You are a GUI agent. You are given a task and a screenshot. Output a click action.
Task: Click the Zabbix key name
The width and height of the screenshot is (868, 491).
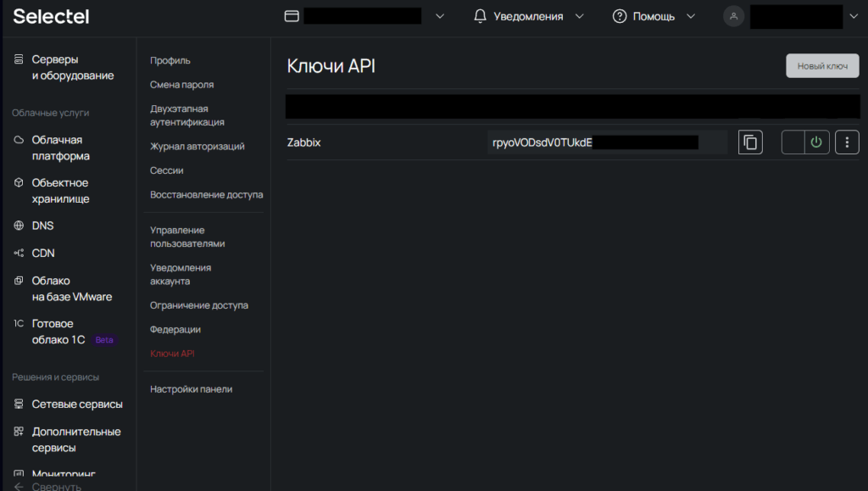(303, 142)
